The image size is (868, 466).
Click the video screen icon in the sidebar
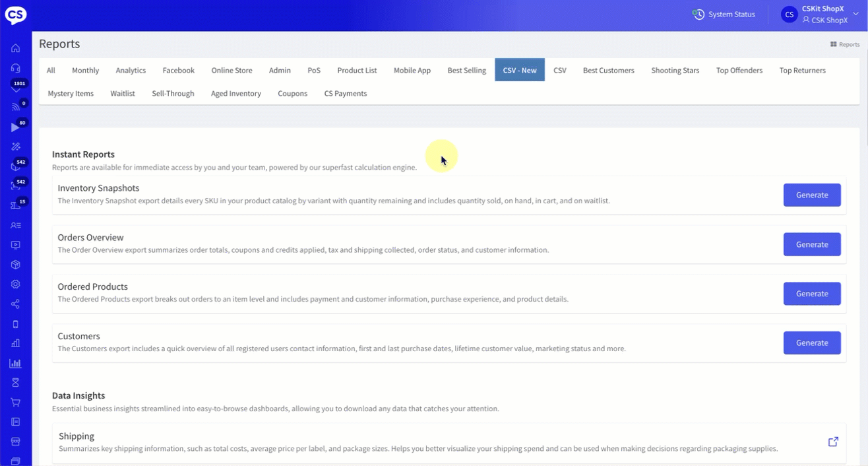click(x=16, y=245)
